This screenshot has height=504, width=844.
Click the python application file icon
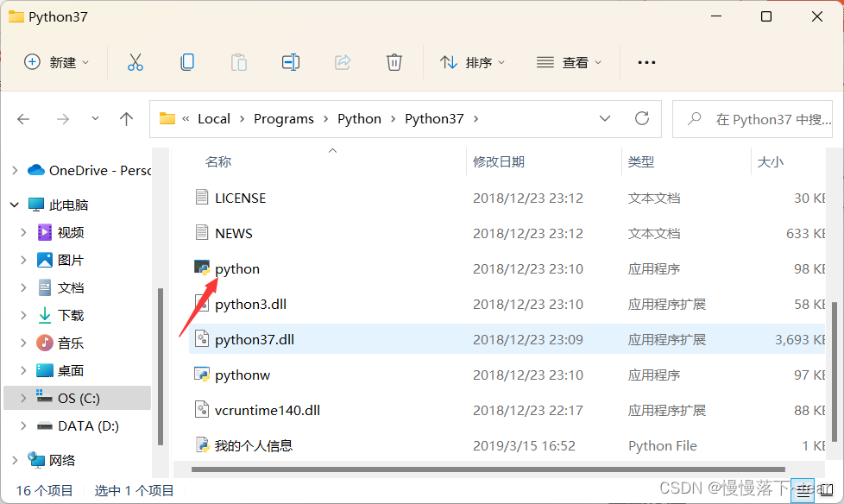click(x=202, y=268)
